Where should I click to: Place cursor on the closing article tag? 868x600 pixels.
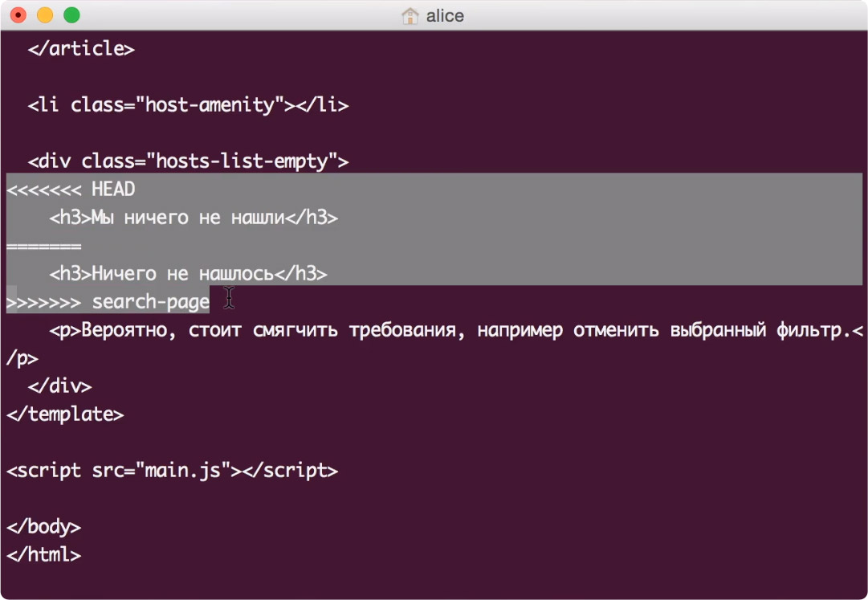point(80,49)
